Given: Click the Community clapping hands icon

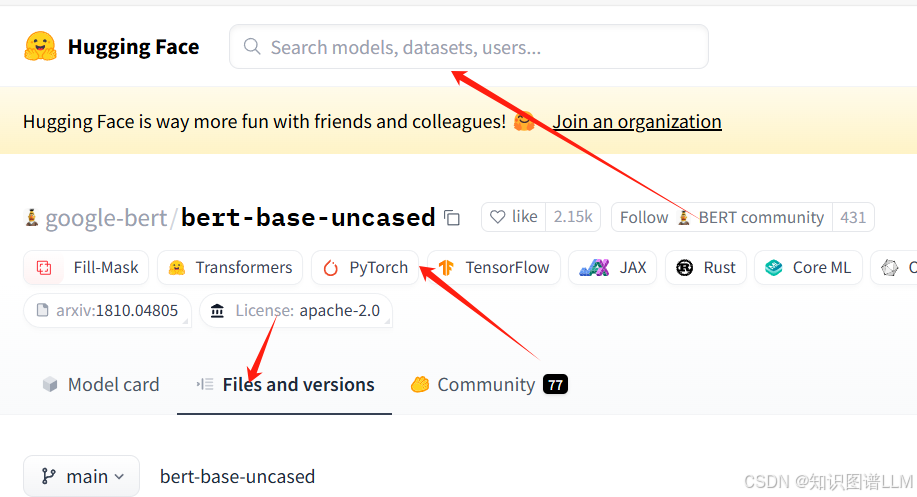Looking at the screenshot, I should click(x=420, y=385).
